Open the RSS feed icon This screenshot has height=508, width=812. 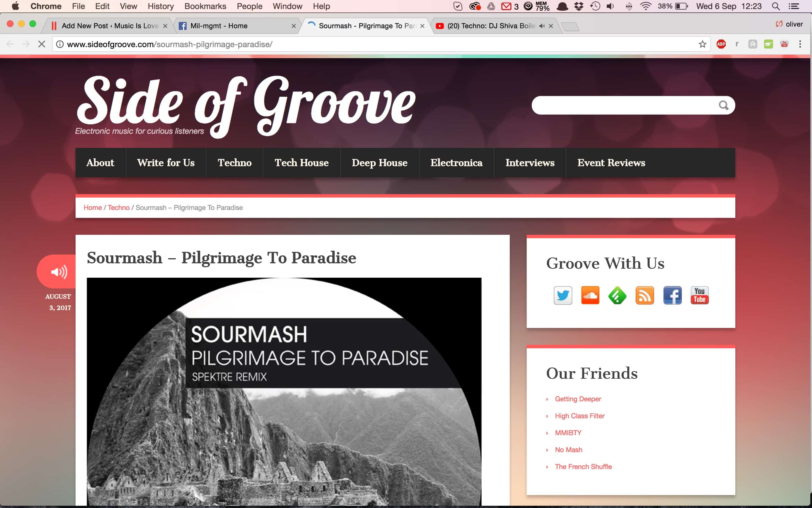coord(645,295)
